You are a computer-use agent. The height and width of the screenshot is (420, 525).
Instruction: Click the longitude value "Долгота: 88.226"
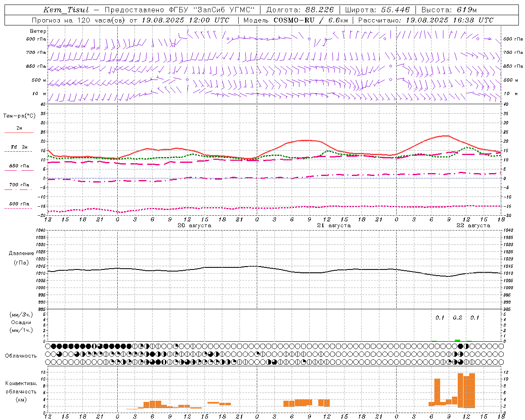300,10
